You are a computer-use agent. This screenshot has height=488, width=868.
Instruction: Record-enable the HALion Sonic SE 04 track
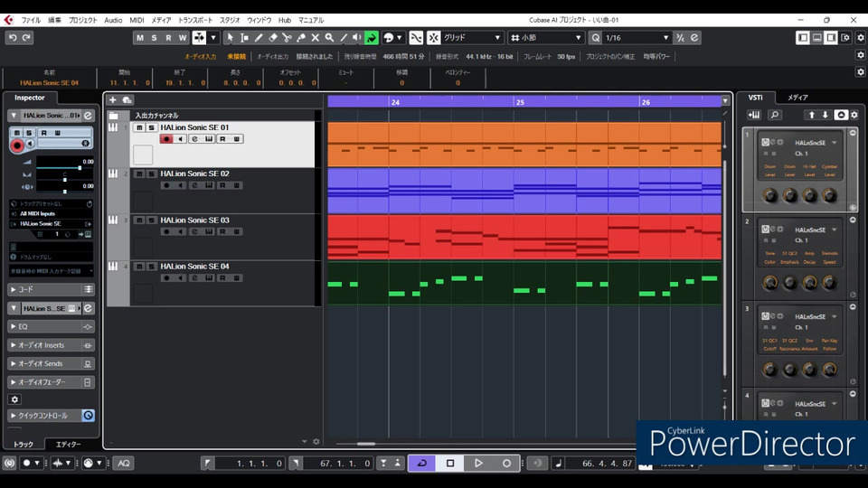click(x=166, y=277)
